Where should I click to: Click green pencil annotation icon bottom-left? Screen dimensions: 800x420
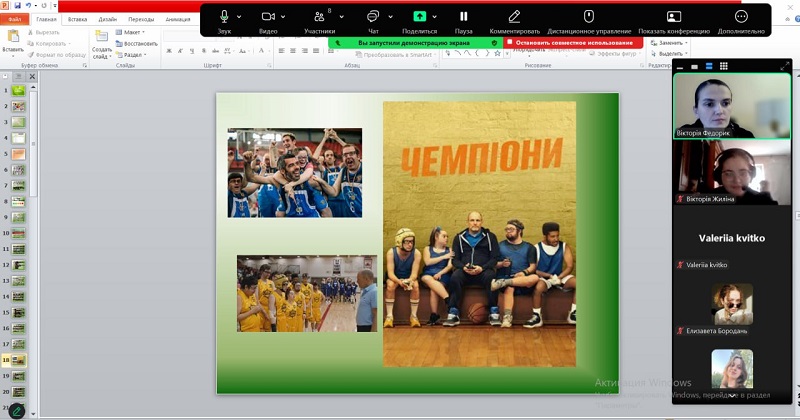(x=16, y=411)
